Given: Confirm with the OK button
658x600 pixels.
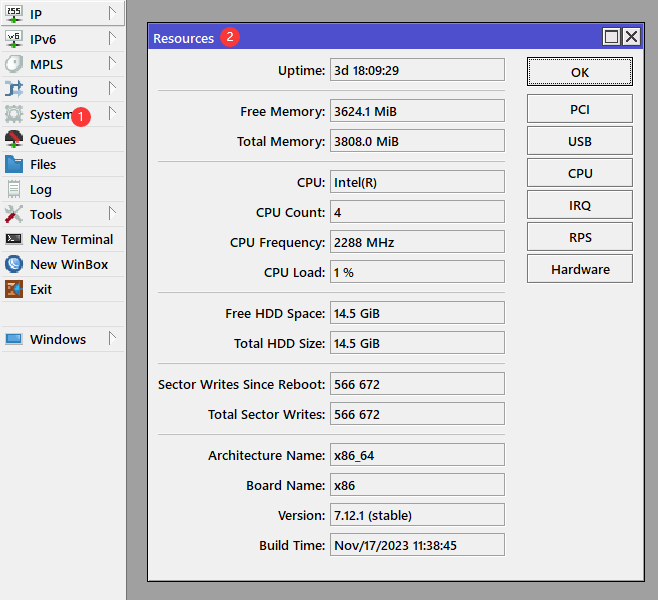Looking at the screenshot, I should tap(580, 72).
